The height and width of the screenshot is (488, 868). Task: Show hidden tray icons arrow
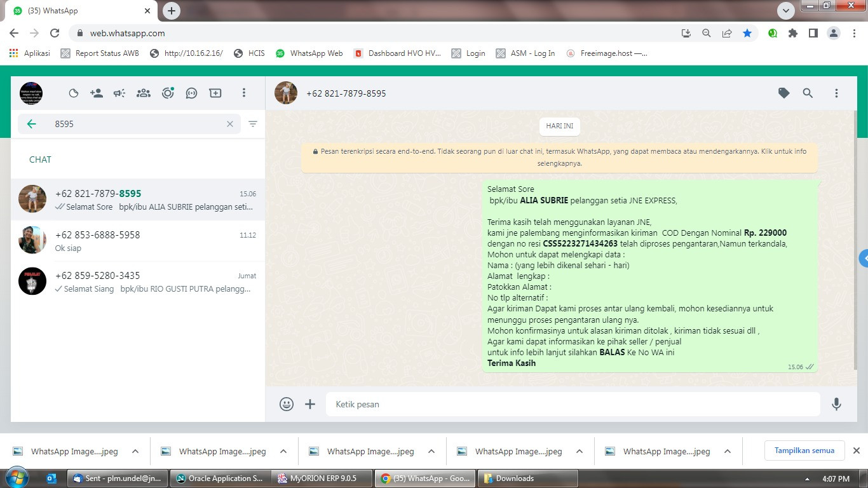tap(807, 478)
